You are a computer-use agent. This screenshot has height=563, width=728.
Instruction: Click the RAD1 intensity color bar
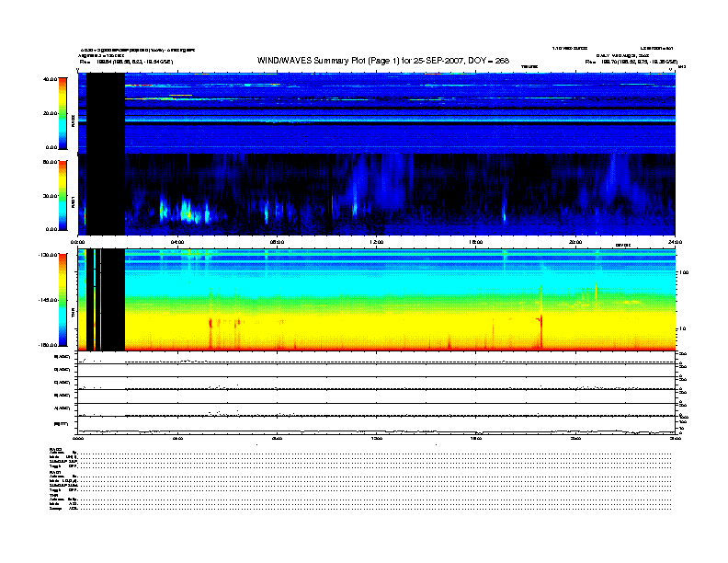63,196
